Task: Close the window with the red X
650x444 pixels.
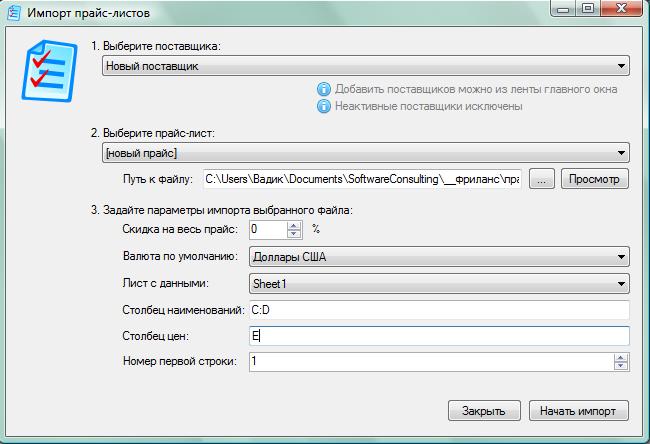Action: click(621, 8)
